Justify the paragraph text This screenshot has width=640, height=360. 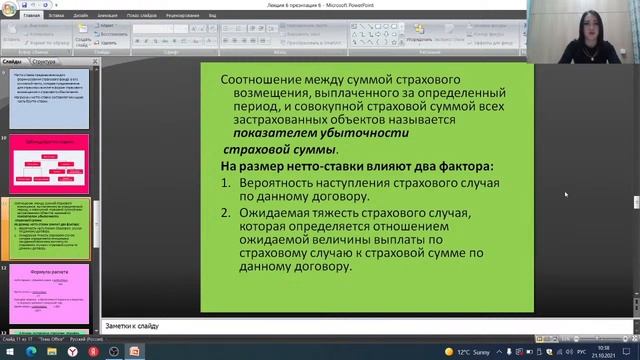pyautogui.click(x=253, y=41)
